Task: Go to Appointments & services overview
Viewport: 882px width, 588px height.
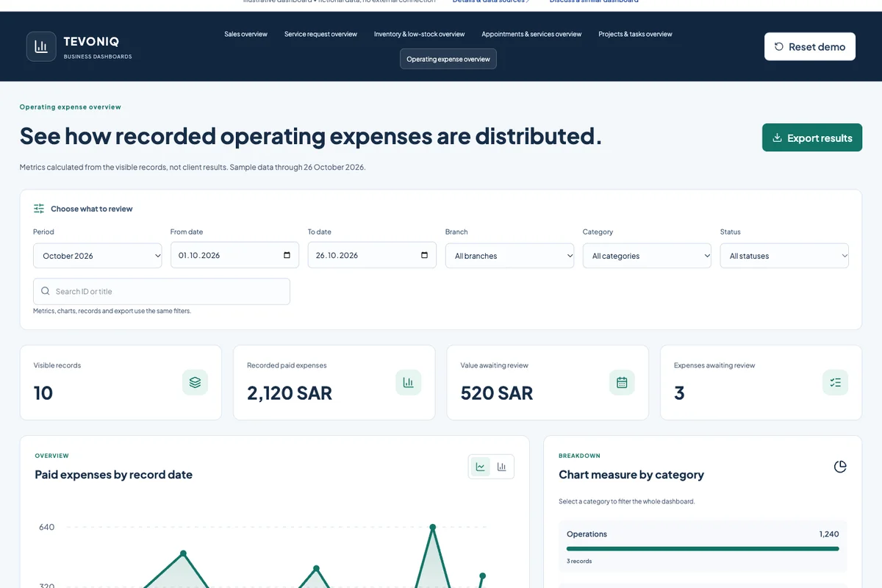Action: pyautogui.click(x=531, y=34)
